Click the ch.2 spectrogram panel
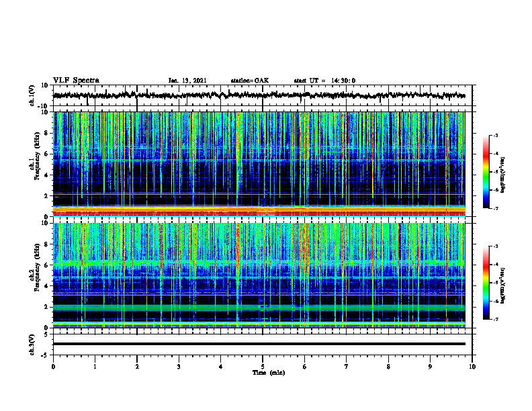 [259, 275]
